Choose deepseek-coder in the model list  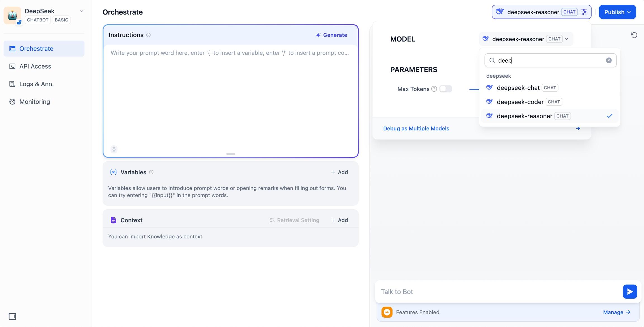[520, 102]
